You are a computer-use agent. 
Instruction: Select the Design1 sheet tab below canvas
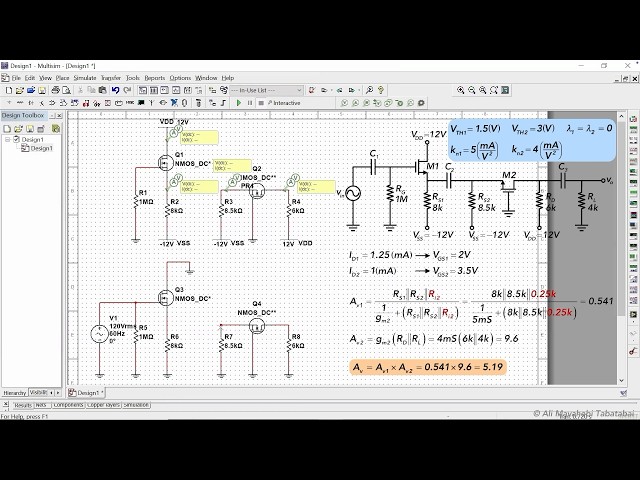tap(86, 393)
